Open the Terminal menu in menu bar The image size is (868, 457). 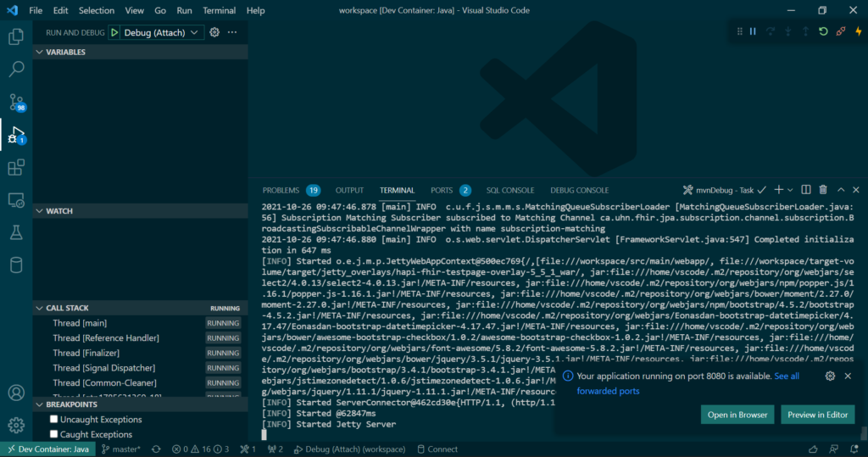click(x=220, y=10)
